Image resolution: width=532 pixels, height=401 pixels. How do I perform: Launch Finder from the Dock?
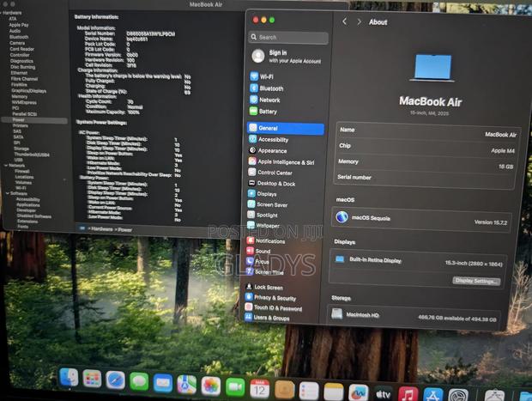(69, 378)
